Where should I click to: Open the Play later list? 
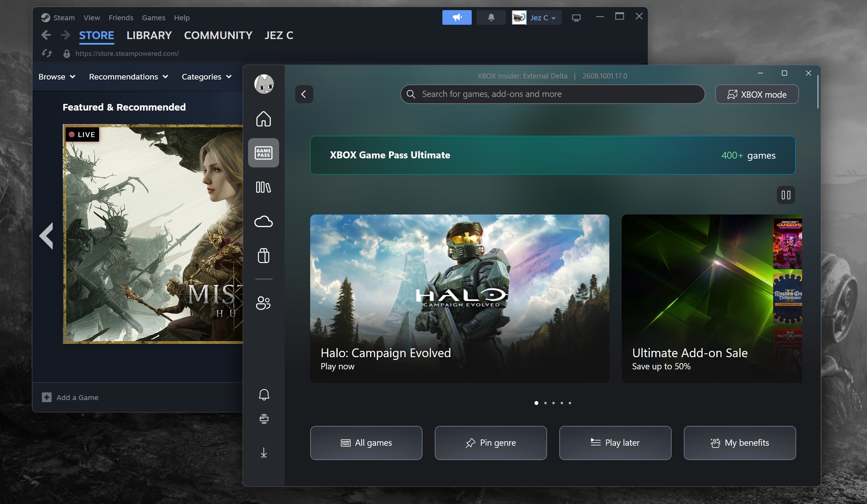[x=615, y=443]
